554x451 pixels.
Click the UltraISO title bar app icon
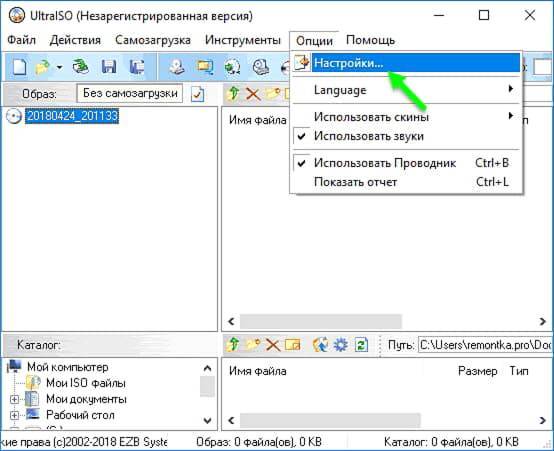coord(17,16)
